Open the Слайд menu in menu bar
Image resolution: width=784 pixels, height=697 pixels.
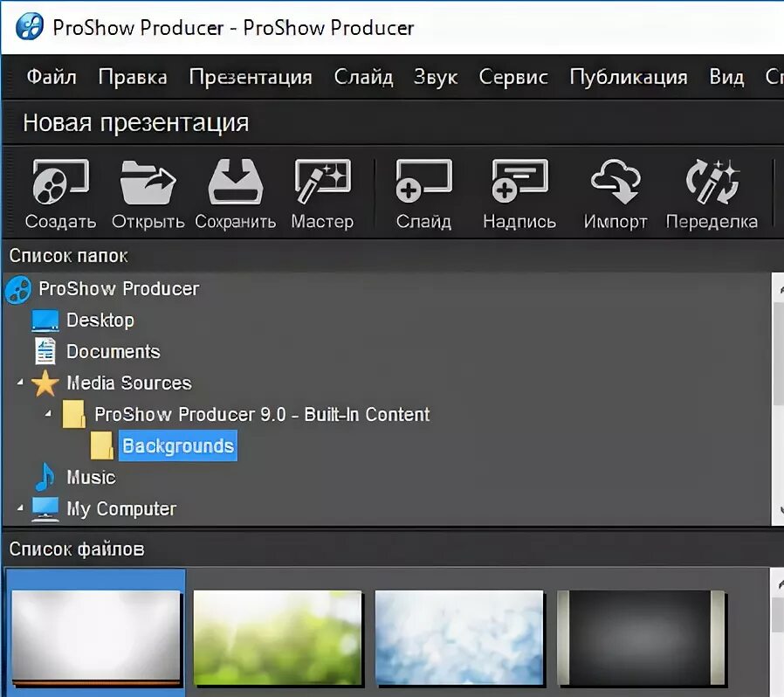click(363, 77)
